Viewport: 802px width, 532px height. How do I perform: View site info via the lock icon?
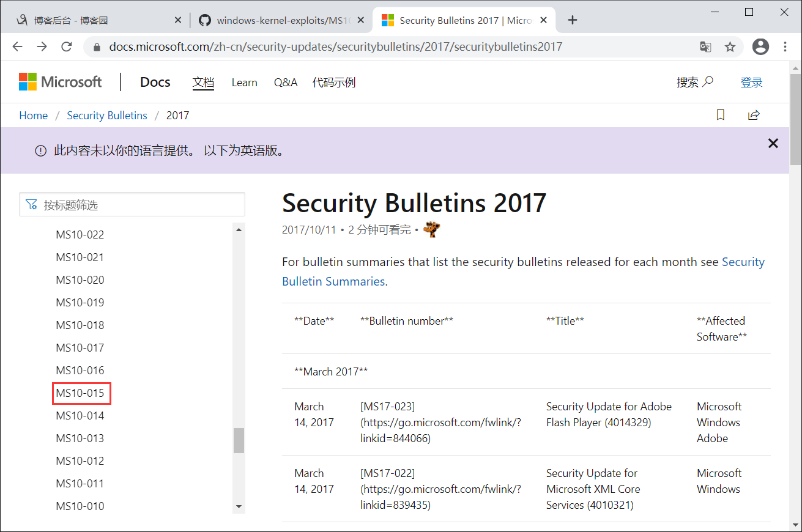point(96,46)
